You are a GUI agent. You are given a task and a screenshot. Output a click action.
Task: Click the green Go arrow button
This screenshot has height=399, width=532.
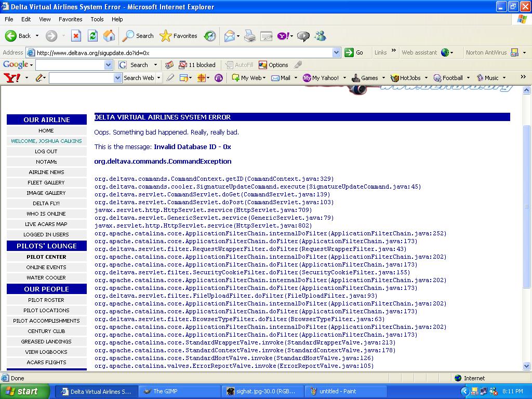tap(349, 52)
